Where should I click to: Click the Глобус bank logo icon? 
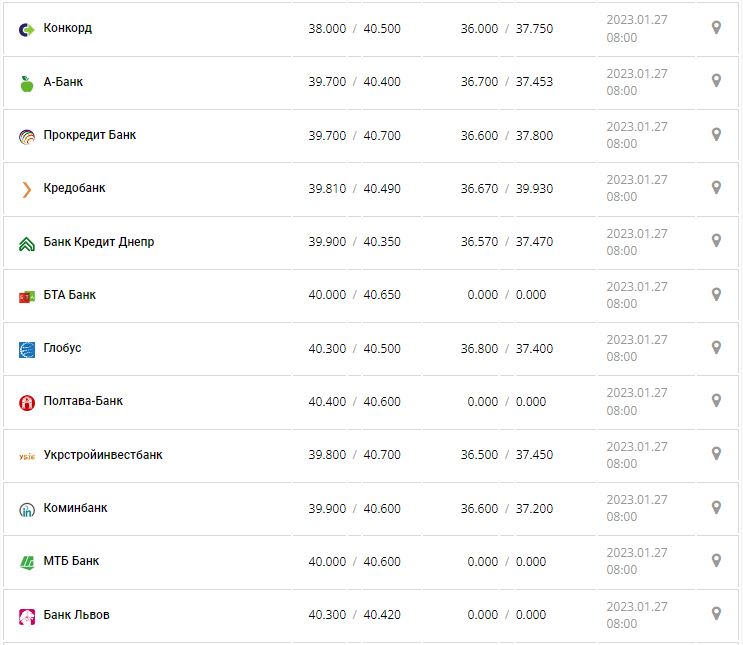tap(27, 349)
